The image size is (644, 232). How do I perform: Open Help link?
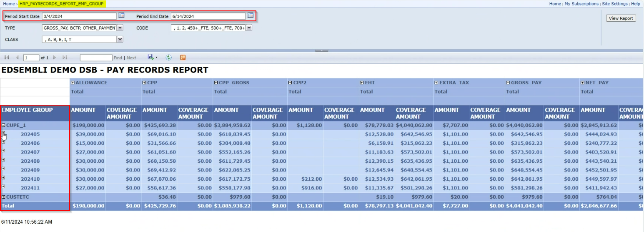(636, 3)
